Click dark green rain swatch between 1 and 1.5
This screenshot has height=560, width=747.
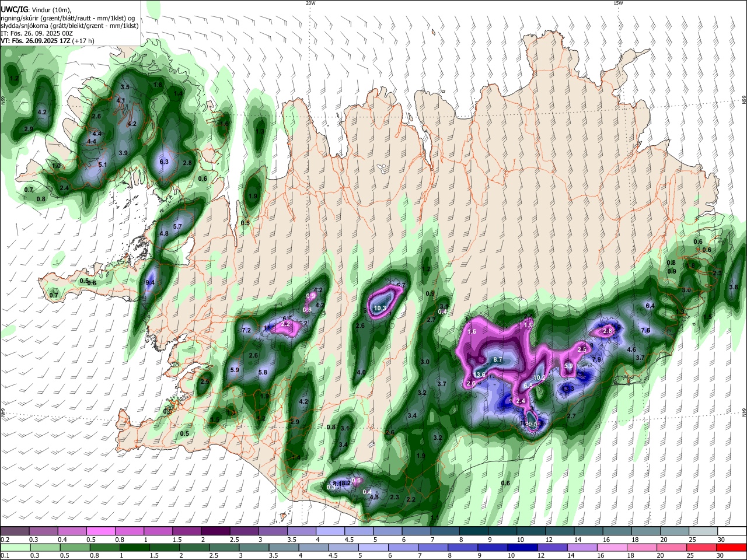[x=134, y=547]
